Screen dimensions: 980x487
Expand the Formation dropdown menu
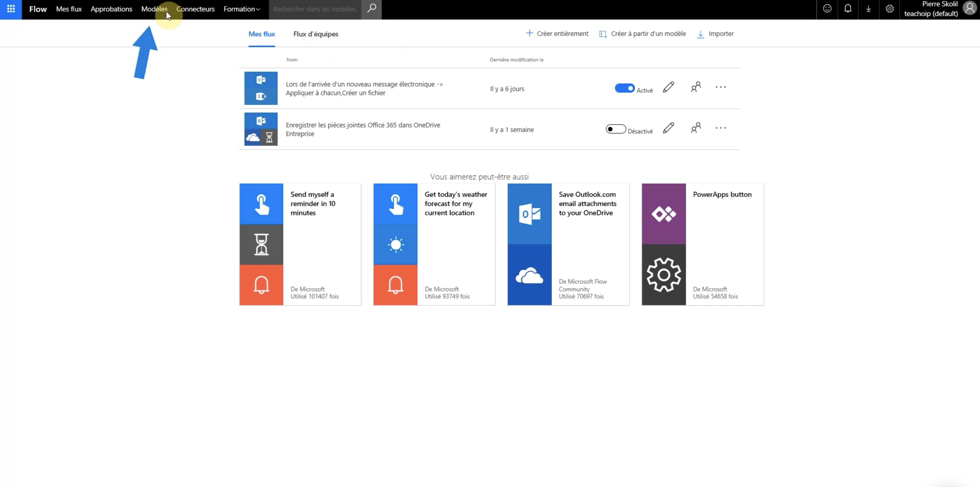click(x=242, y=9)
